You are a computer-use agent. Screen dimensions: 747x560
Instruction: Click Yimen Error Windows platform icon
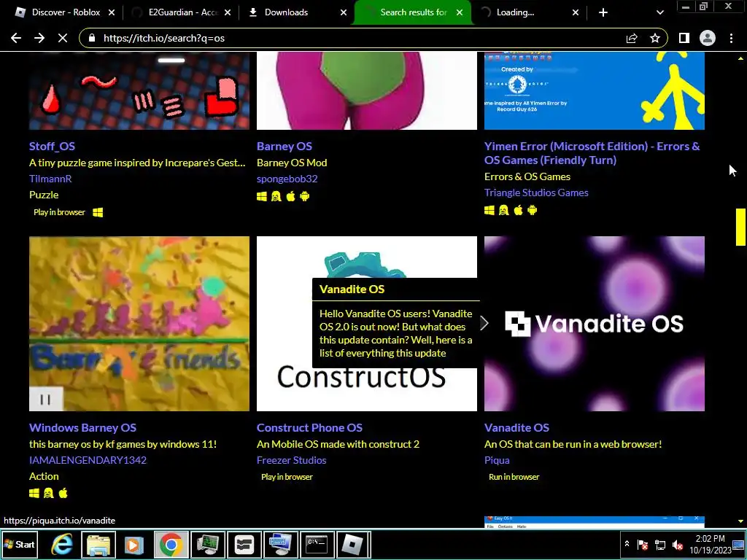tap(489, 210)
